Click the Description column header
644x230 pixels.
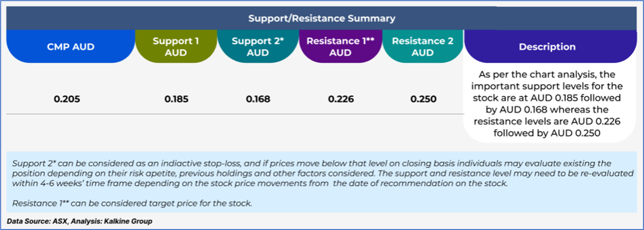(x=547, y=47)
